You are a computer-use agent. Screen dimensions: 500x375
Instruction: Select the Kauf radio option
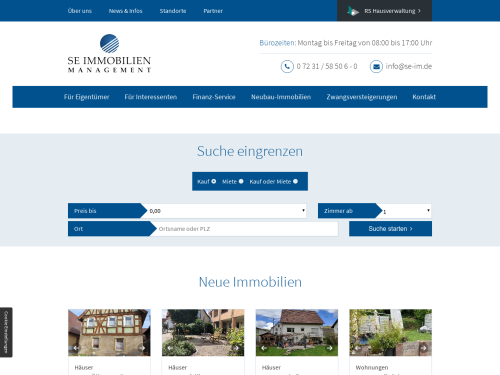tap(214, 181)
